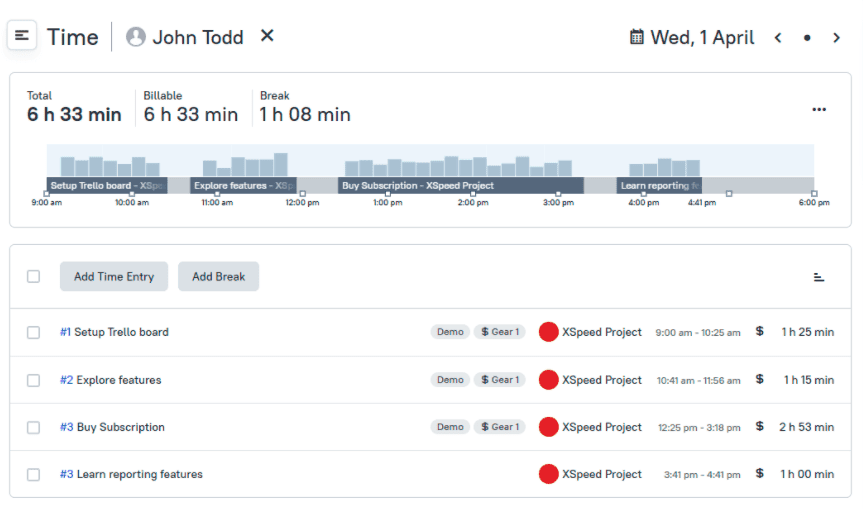Click Add Time Entry button
The image size is (863, 509).
pyautogui.click(x=114, y=277)
